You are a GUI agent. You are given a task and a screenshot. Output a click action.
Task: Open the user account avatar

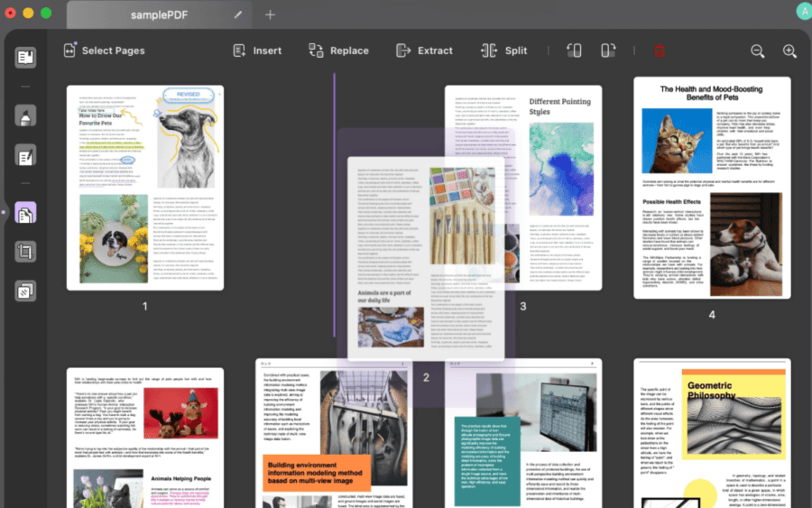[x=804, y=12]
